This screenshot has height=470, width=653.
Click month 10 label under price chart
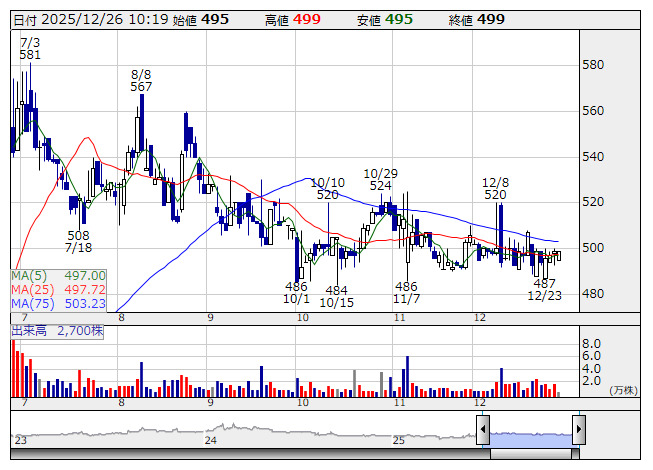coord(303,318)
